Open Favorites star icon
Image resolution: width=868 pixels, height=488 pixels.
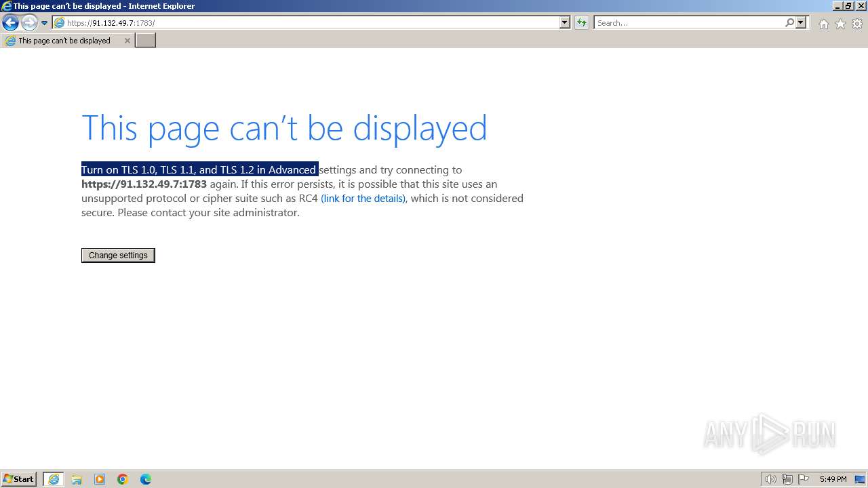tap(840, 24)
